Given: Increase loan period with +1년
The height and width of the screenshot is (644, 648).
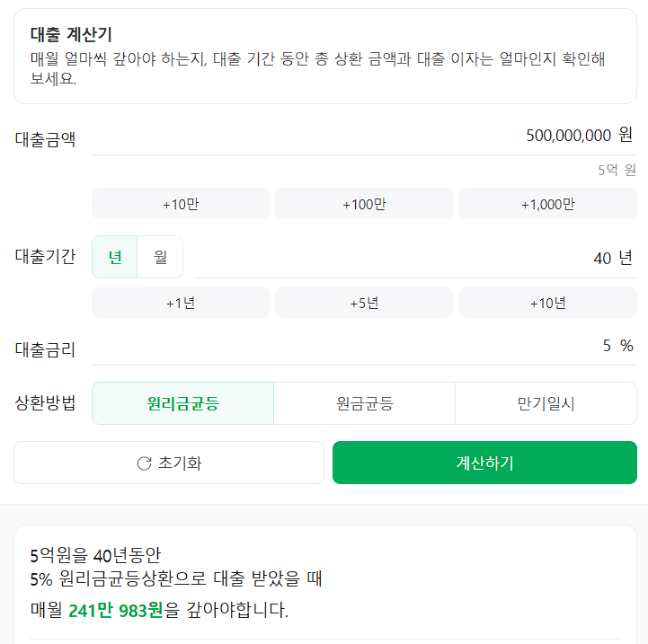Looking at the screenshot, I should point(181,303).
